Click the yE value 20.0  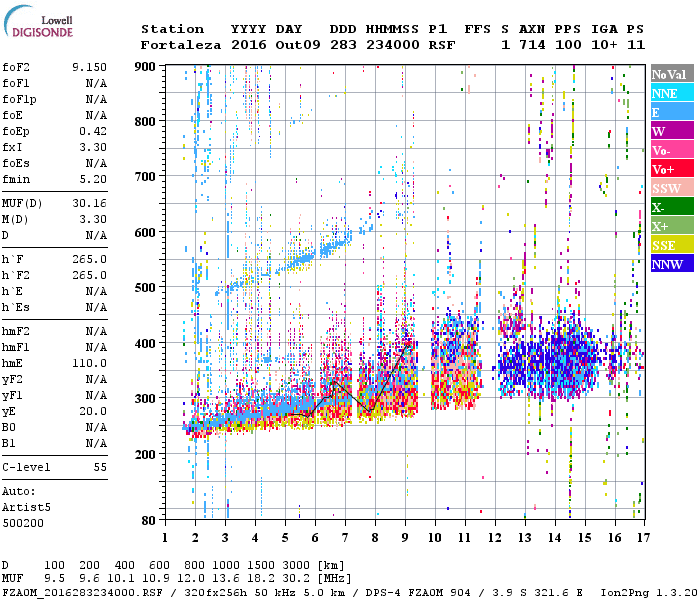point(93,412)
